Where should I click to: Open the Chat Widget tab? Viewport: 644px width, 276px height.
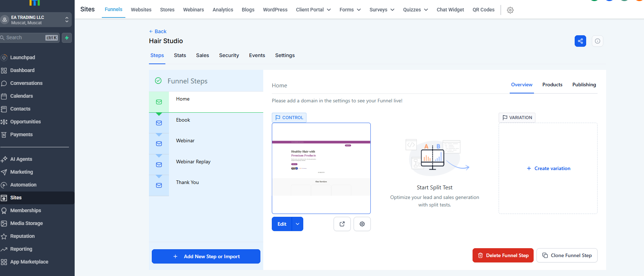450,10
